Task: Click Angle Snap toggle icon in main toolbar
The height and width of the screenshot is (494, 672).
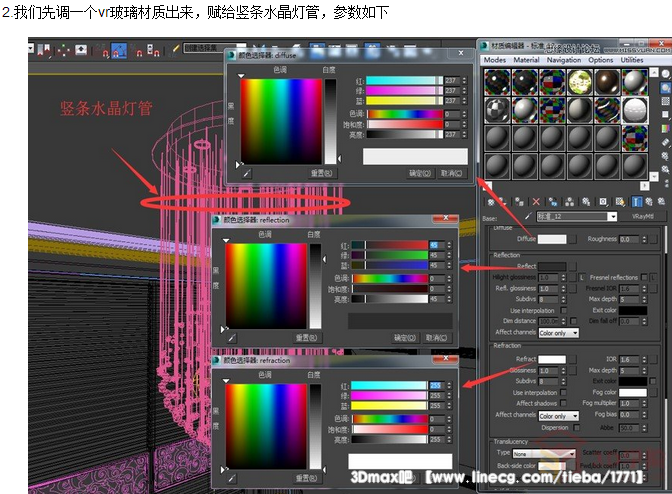Action: point(119,51)
